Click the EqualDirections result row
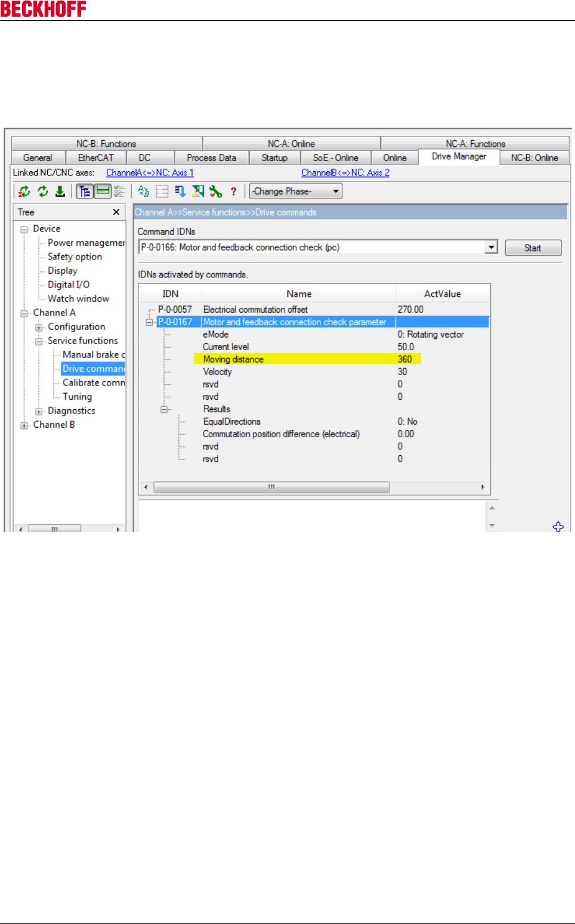575x924 pixels. pyautogui.click(x=314, y=422)
